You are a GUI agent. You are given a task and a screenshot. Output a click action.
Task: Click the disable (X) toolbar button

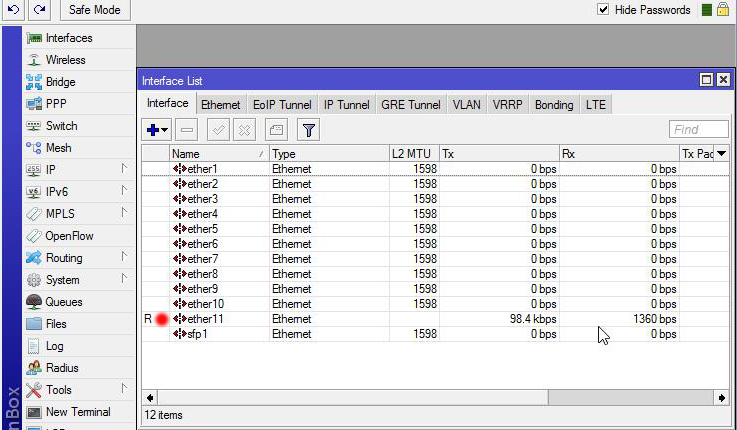[x=244, y=130]
